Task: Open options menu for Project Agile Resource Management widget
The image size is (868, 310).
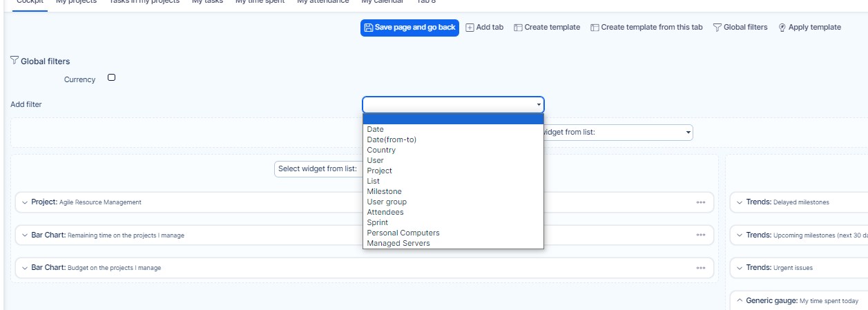Action: (701, 202)
